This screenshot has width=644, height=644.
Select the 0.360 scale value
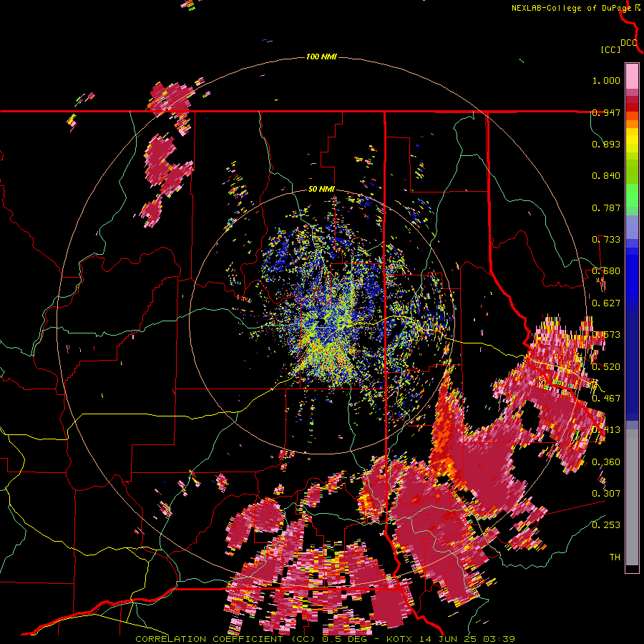tap(606, 462)
